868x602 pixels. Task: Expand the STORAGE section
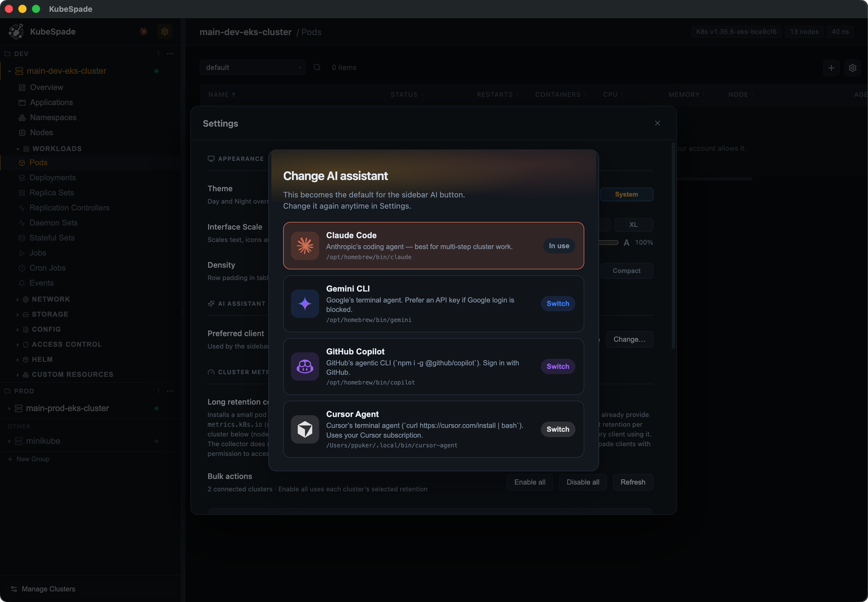click(x=18, y=315)
